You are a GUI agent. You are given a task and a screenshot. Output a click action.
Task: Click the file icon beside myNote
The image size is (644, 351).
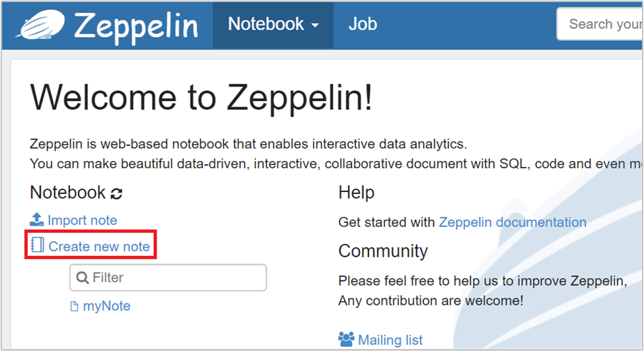[x=75, y=306]
